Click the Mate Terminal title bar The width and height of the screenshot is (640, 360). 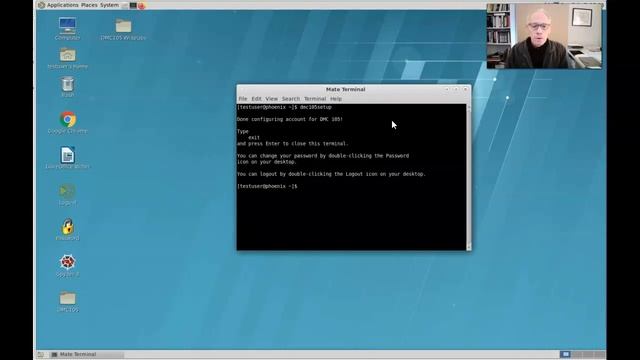[x=345, y=89]
